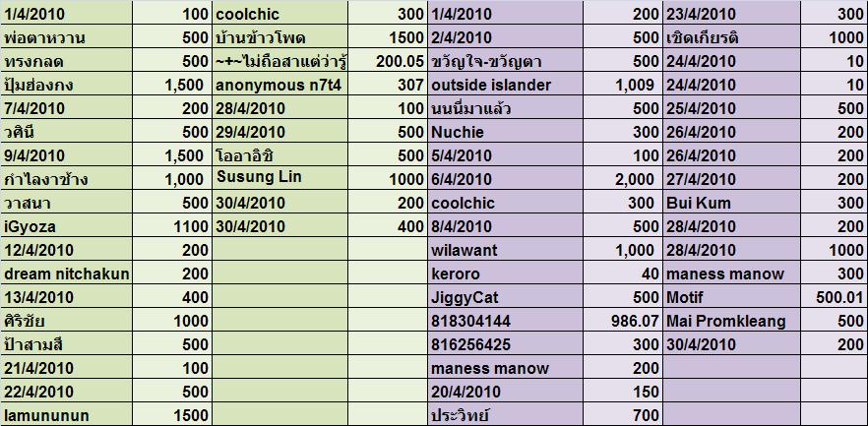The height and width of the screenshot is (426, 868).
Task: Click the 2,000 amount for 6/4/2010
Action: point(622,179)
